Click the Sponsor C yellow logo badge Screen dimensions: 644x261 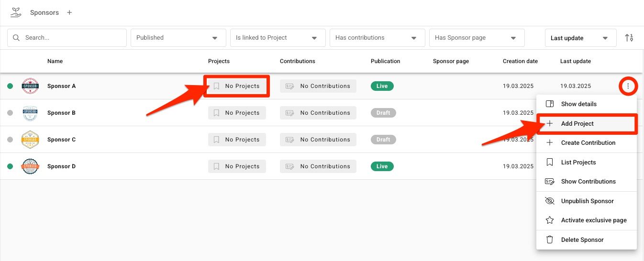pos(30,140)
